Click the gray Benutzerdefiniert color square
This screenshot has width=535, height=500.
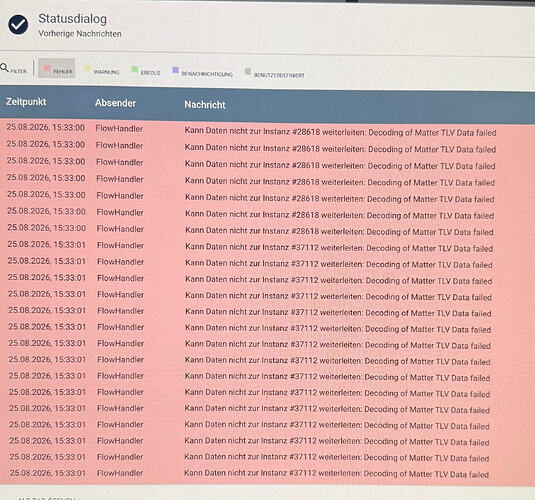click(248, 71)
